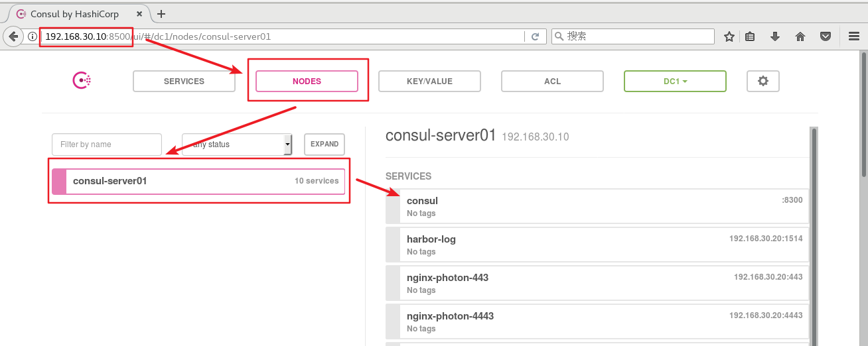Click the 192.168.30.10 node address text

tap(536, 137)
